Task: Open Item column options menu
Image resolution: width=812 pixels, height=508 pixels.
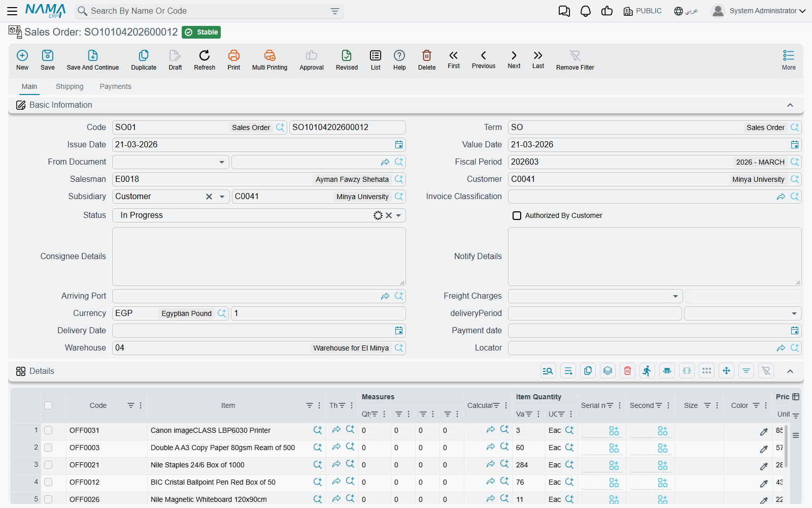Action: click(x=319, y=405)
